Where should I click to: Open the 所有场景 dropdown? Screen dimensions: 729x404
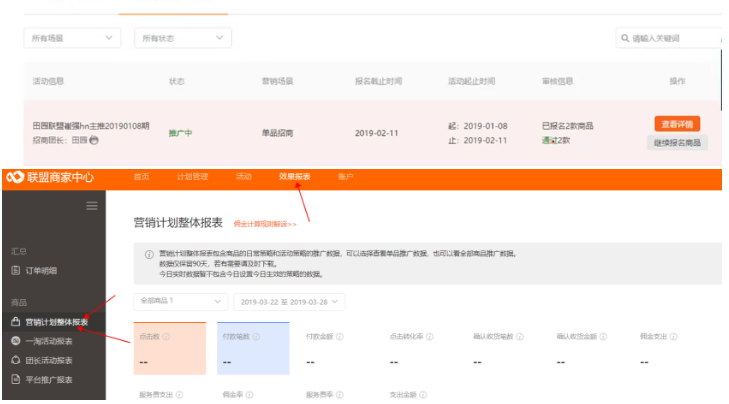pos(72,38)
